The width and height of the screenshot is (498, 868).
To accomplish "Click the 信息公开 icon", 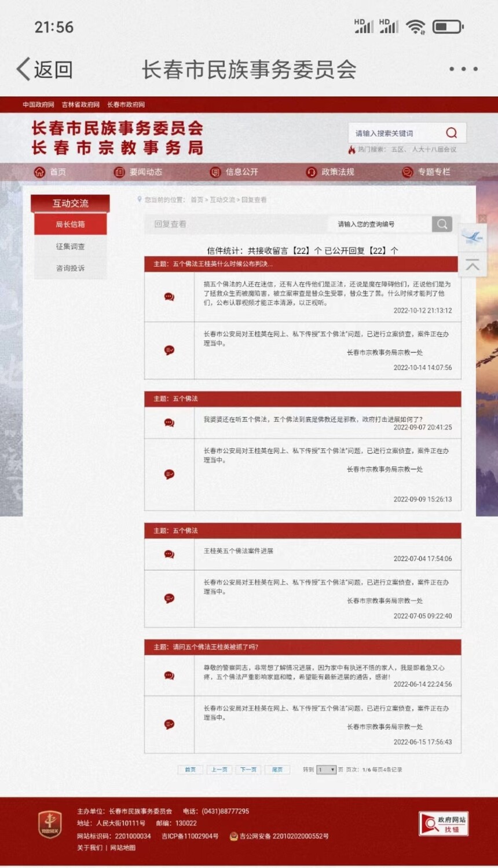I will click(x=215, y=172).
